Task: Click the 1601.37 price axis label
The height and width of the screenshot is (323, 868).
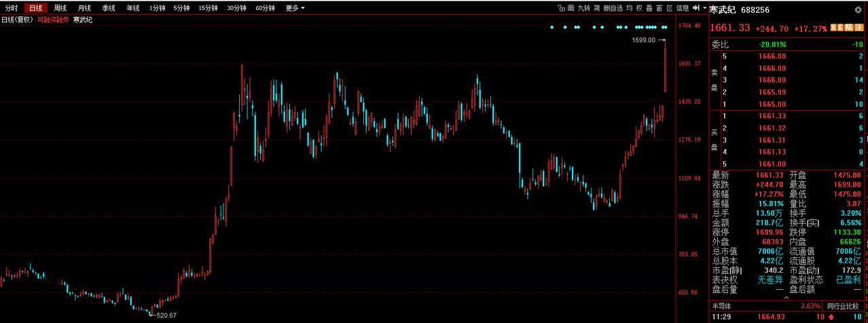Action: [x=689, y=63]
